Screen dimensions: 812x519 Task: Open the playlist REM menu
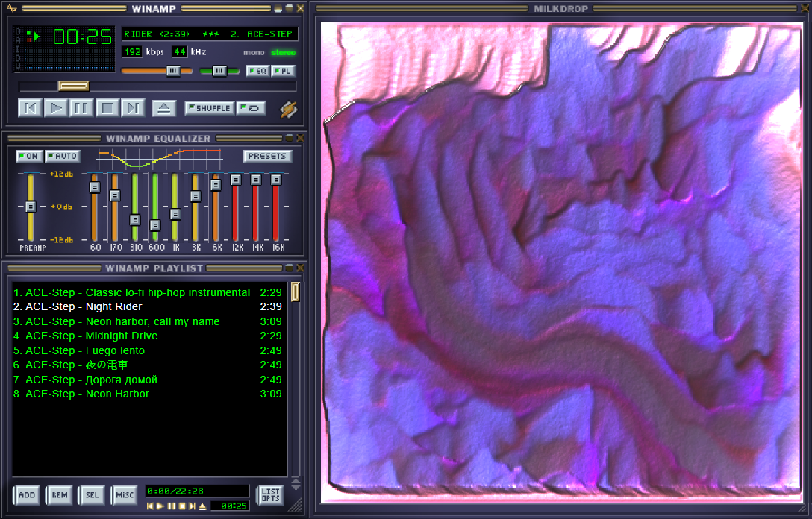tap(60, 494)
